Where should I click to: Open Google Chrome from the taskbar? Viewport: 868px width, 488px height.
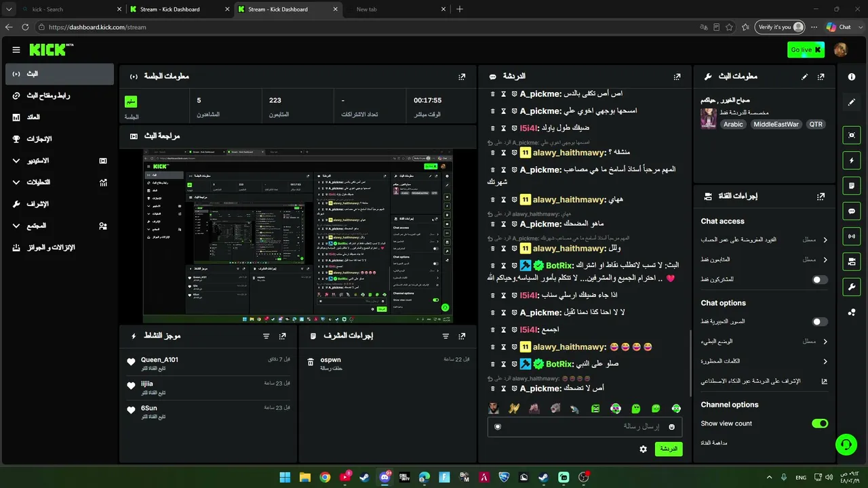click(x=325, y=477)
